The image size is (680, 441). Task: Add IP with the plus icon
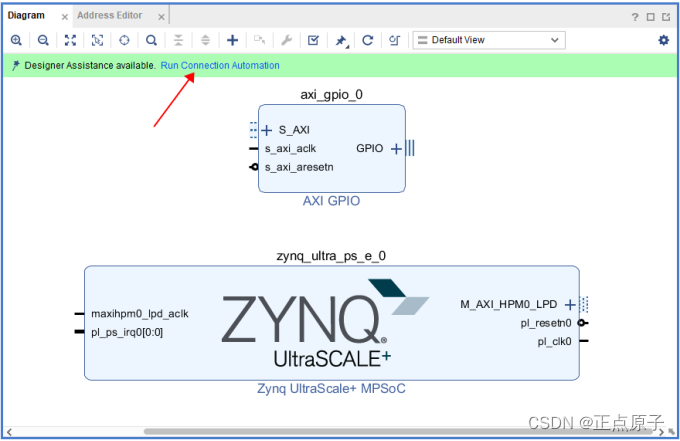(x=232, y=40)
